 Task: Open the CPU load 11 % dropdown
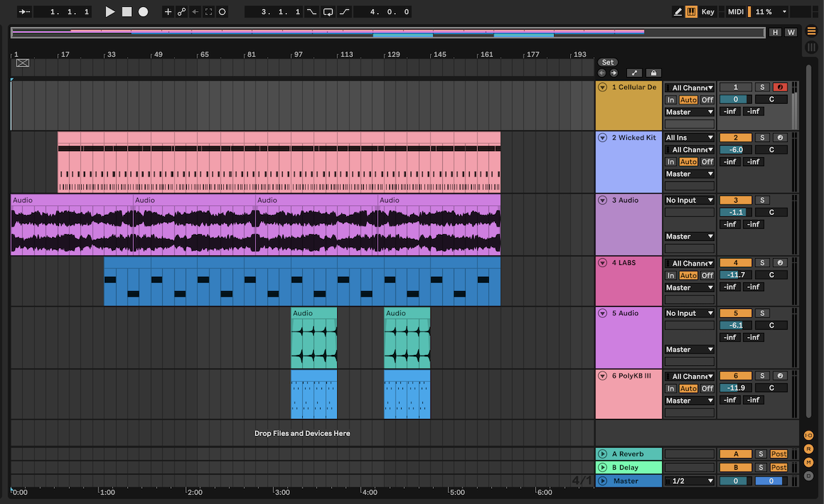click(770, 12)
